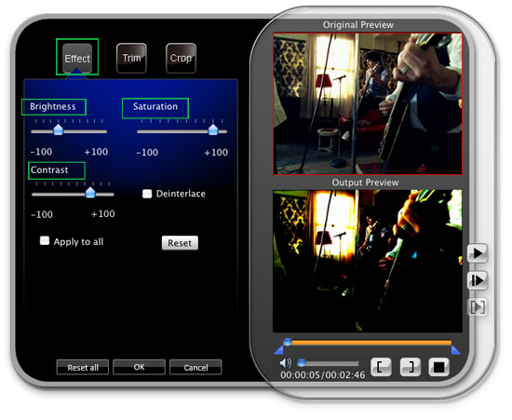This screenshot has width=512, height=420.
Task: Mute audio via the speaker icon
Action: coord(286,363)
